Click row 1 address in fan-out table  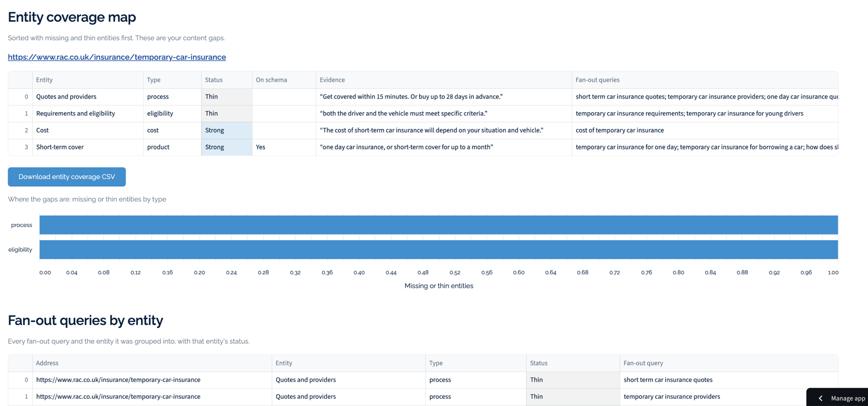pos(152,397)
